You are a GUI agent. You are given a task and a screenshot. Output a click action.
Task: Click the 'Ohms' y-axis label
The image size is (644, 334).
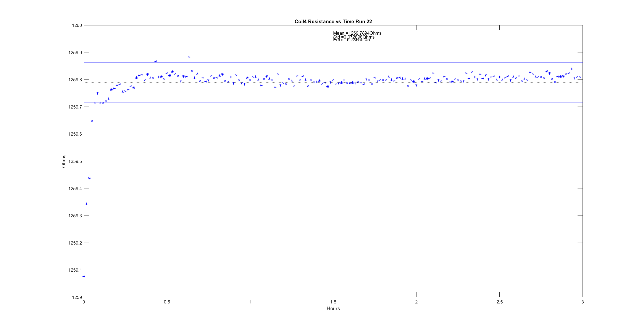(63, 161)
